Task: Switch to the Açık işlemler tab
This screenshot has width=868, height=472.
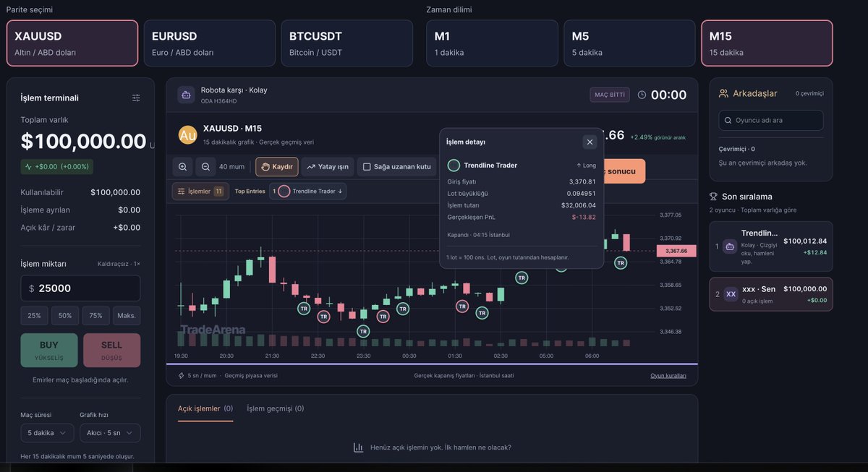Action: coord(205,408)
